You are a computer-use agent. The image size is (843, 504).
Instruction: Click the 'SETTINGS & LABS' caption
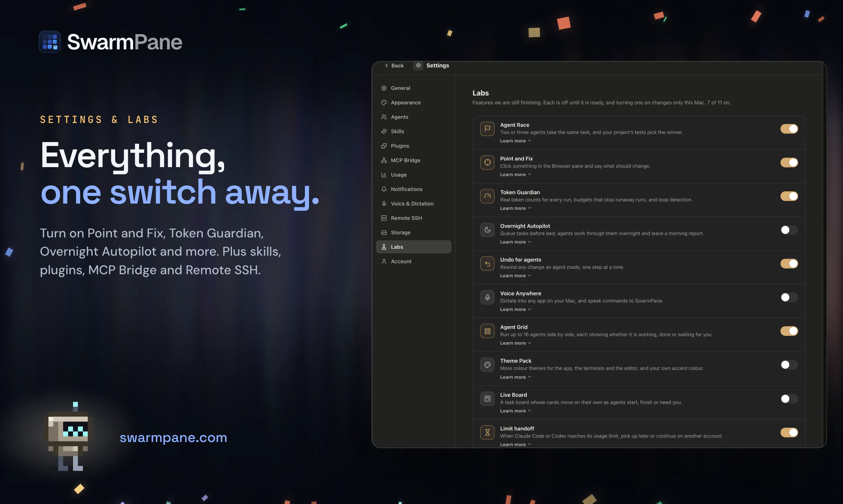point(99,120)
